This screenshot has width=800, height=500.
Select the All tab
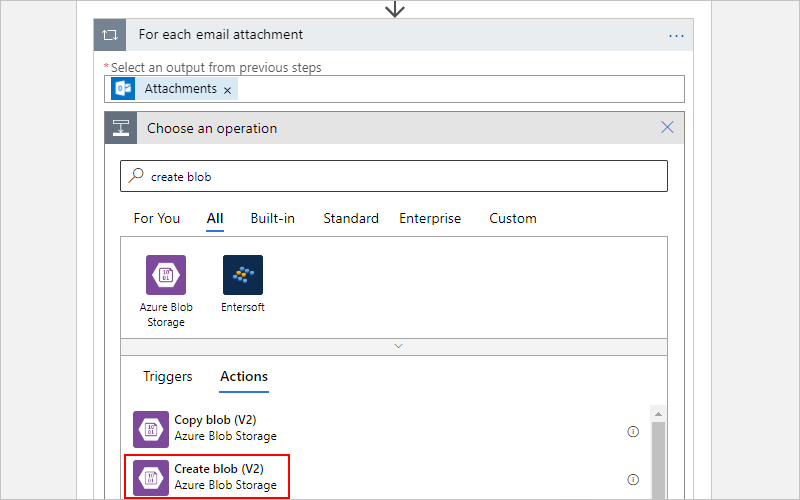pos(215,218)
